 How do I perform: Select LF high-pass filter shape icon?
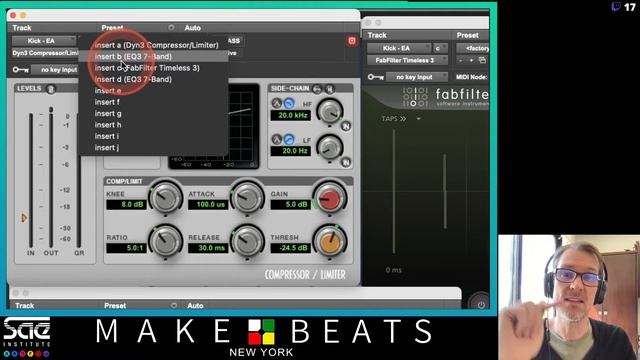289,140
